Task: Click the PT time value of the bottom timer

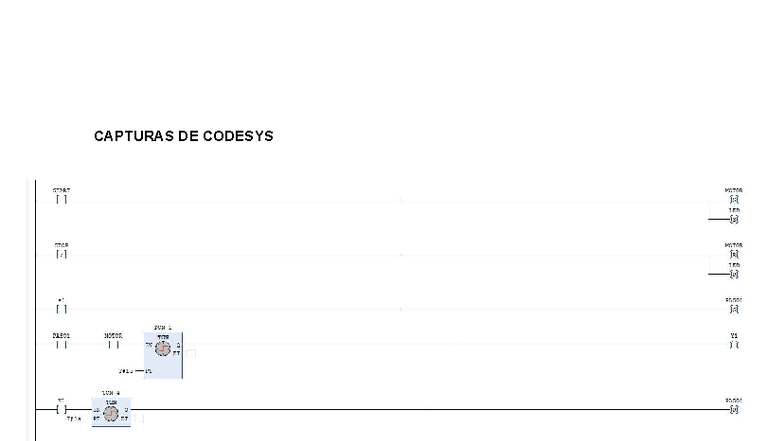Action: (x=72, y=421)
